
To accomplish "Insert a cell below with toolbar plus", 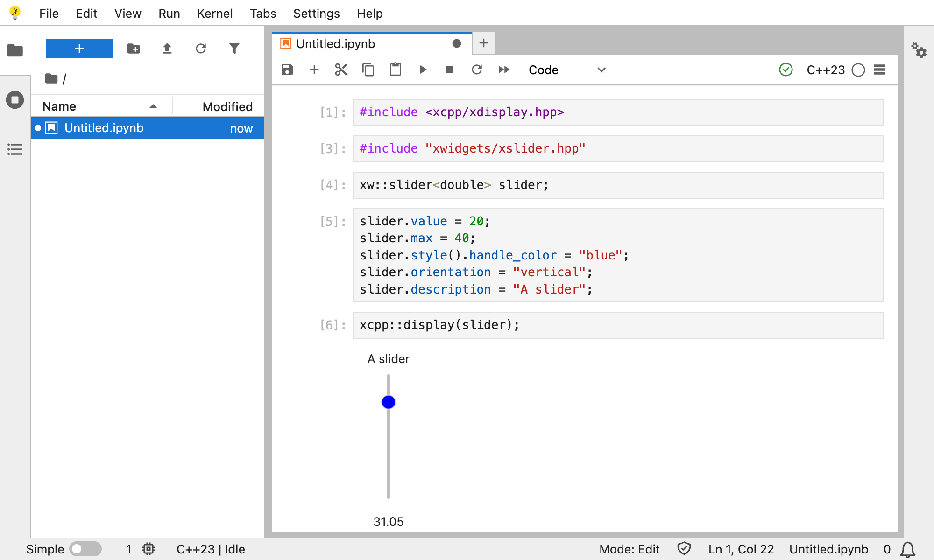I will tap(314, 70).
